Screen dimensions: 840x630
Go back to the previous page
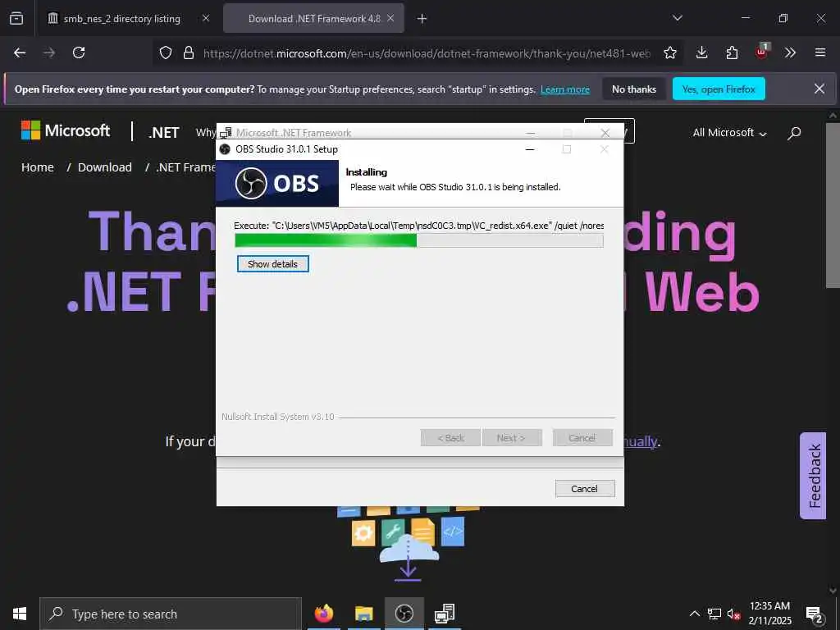pyautogui.click(x=20, y=52)
